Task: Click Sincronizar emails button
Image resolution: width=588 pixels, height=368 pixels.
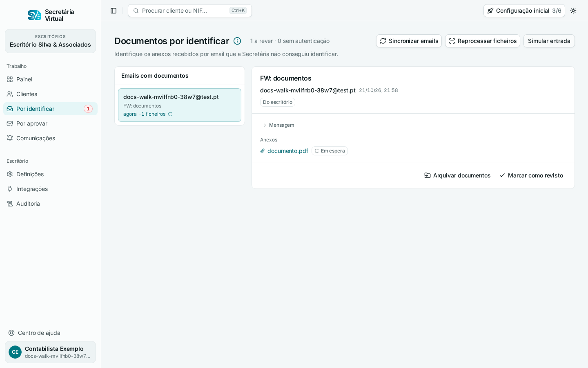Action: point(409,41)
